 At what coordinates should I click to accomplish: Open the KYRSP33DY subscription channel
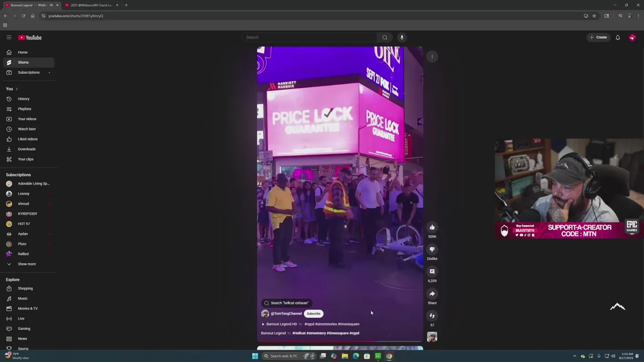point(28,214)
